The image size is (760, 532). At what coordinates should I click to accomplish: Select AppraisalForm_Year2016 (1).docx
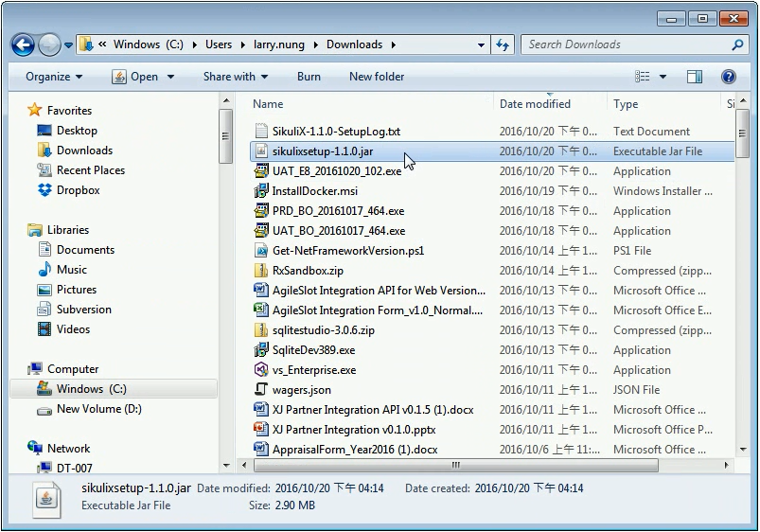(355, 450)
